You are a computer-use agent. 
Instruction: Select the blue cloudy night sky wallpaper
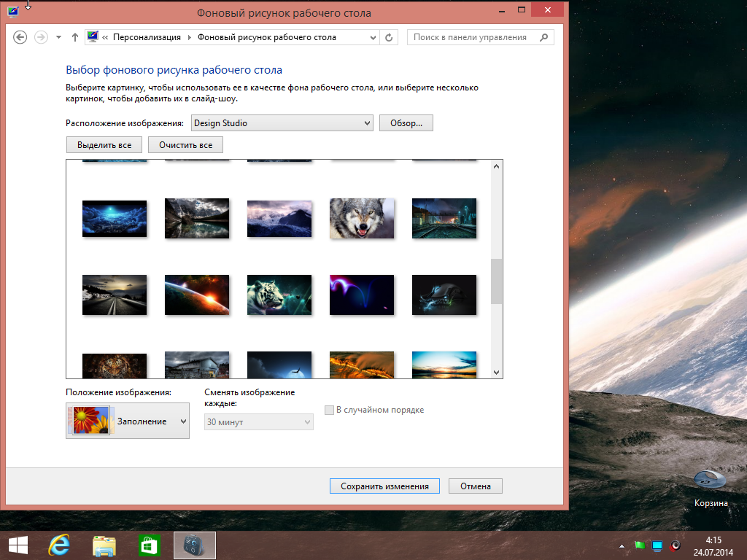pyautogui.click(x=115, y=219)
